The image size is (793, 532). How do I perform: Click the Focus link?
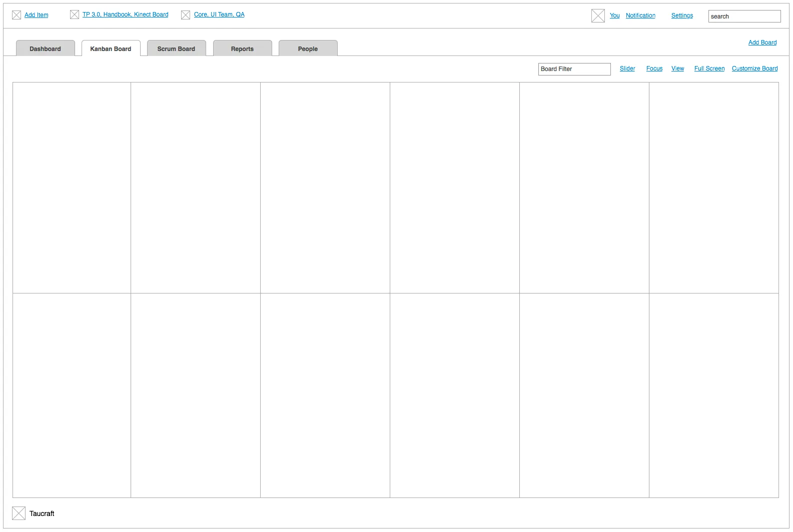654,68
